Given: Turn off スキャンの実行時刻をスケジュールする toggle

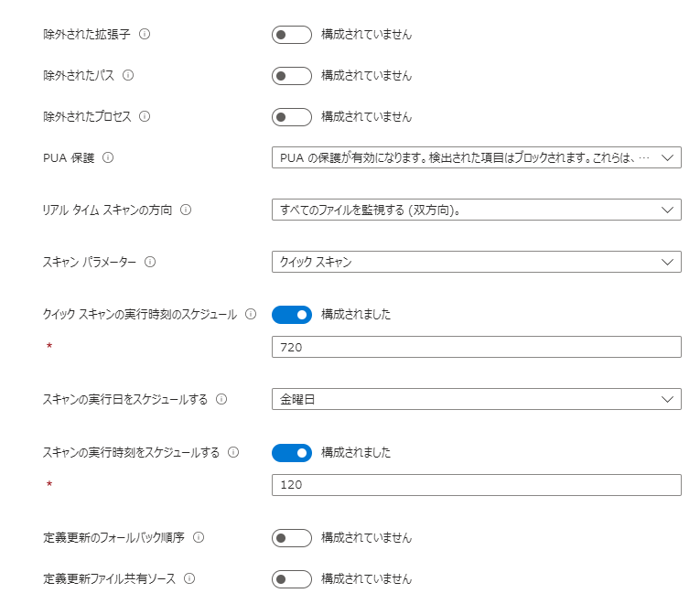Looking at the screenshot, I should coord(292,453).
